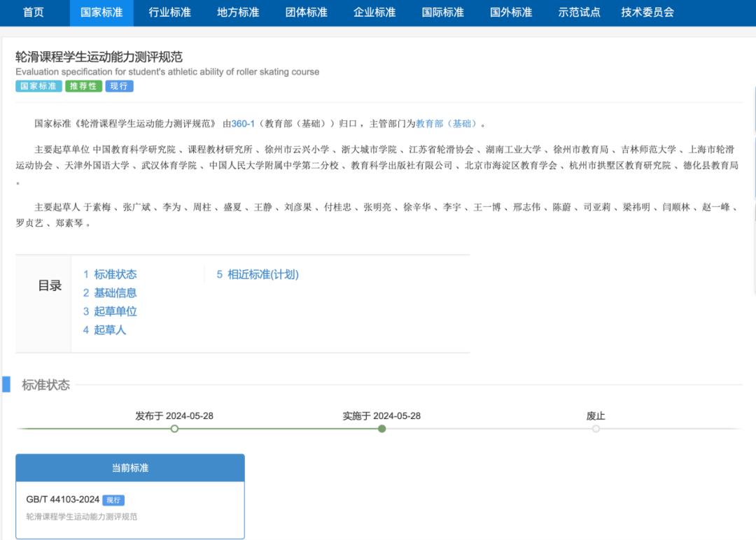Jump to 起草人 section in contents
The width and height of the screenshot is (756, 540).
click(x=104, y=330)
